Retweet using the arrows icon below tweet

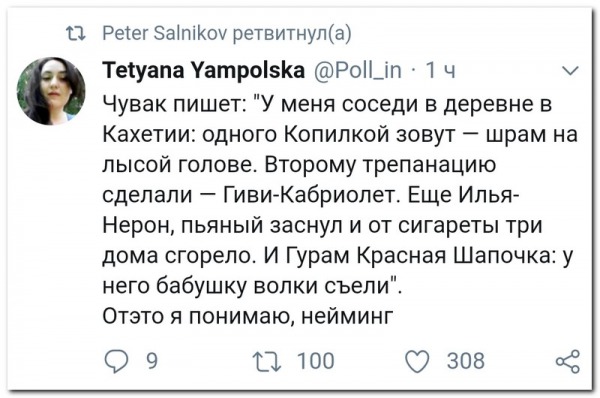coord(267,361)
